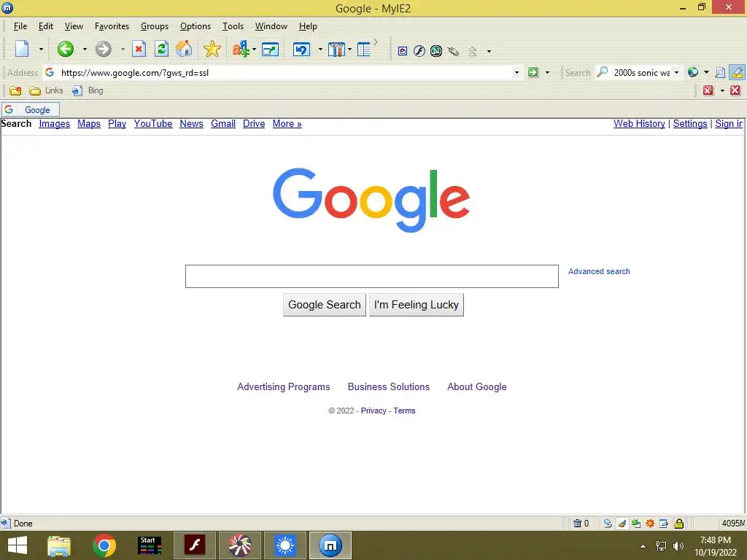Open the Tools menu

point(233,26)
